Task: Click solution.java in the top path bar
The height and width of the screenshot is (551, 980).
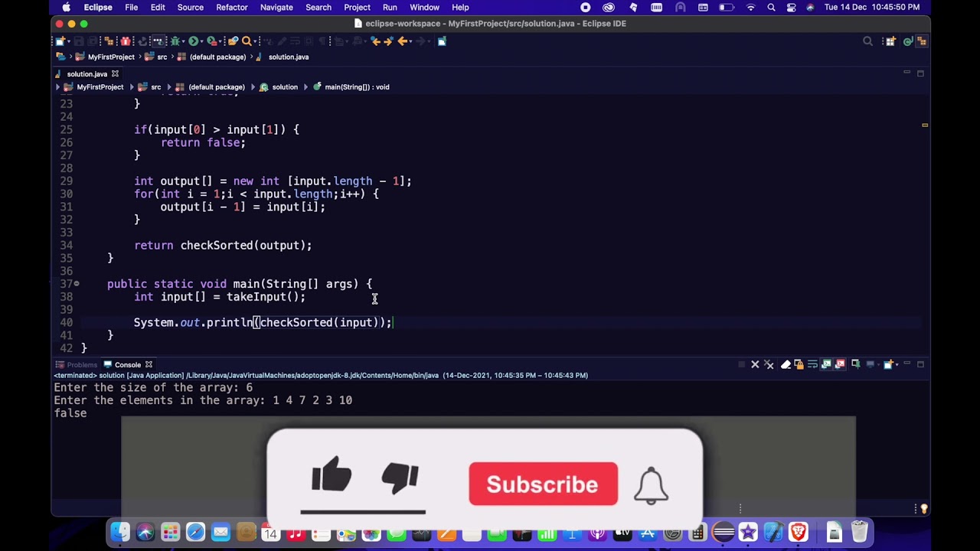Action: (289, 57)
